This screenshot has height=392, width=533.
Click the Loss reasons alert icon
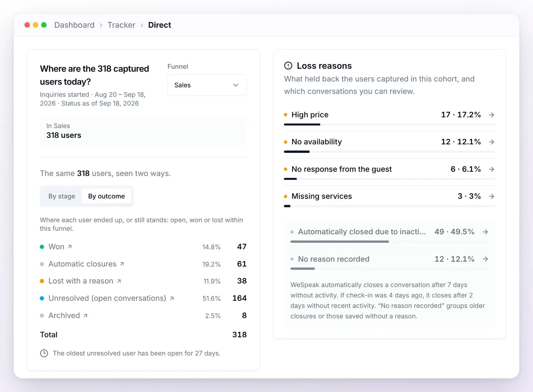pos(288,66)
